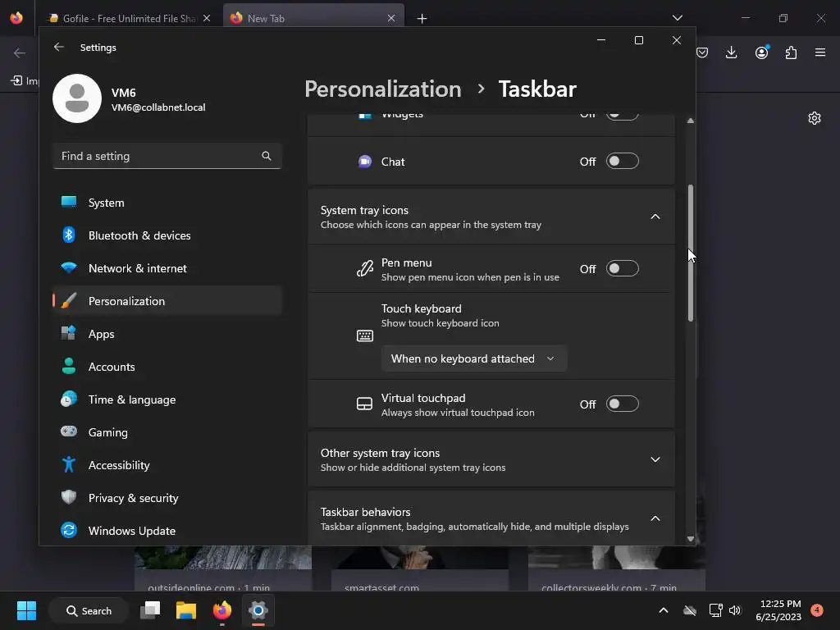Open Accessibility settings category
840x630 pixels.
point(167,464)
